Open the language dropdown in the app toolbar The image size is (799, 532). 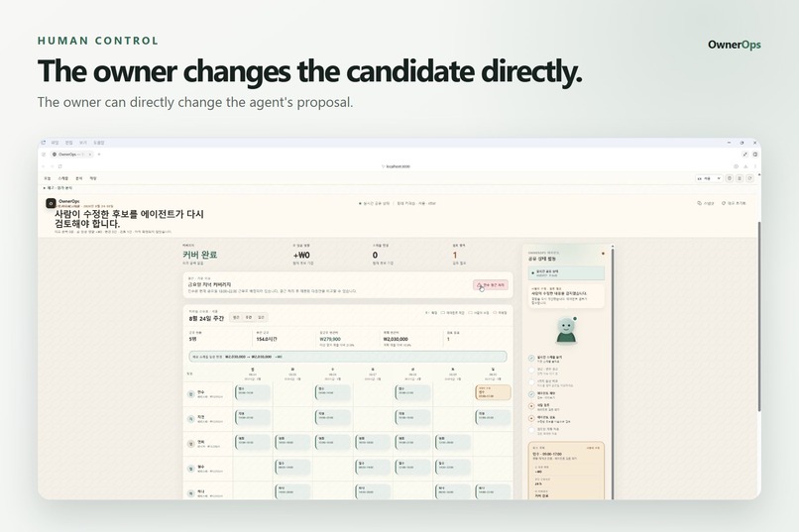[709, 178]
